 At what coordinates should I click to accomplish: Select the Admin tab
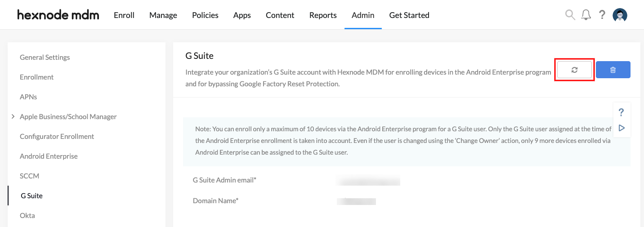(x=363, y=15)
